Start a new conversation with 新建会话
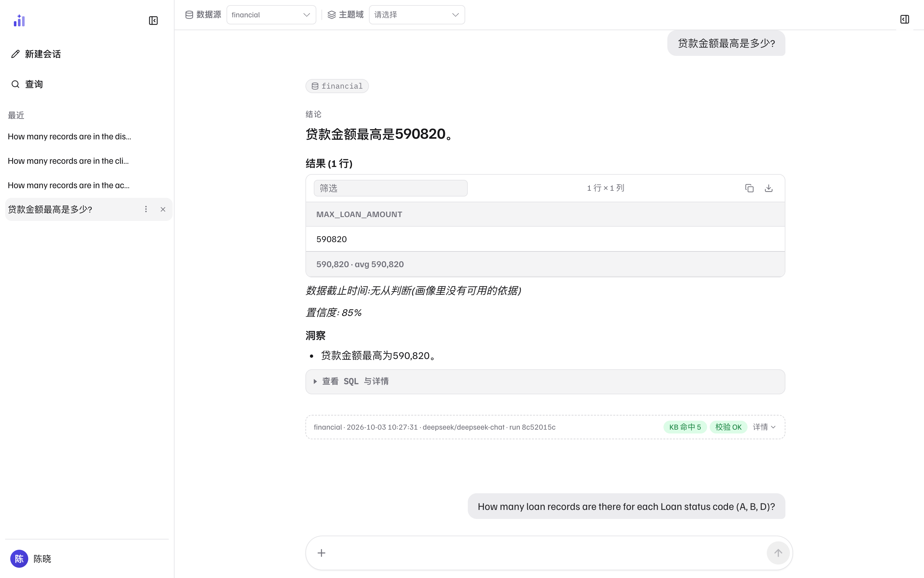This screenshot has height=578, width=924. point(36,54)
